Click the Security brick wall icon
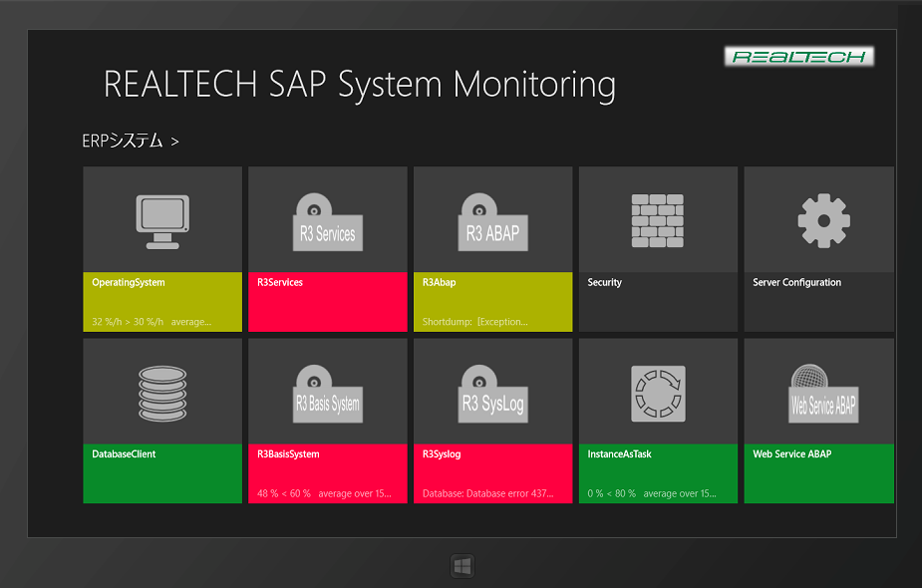 click(658, 220)
